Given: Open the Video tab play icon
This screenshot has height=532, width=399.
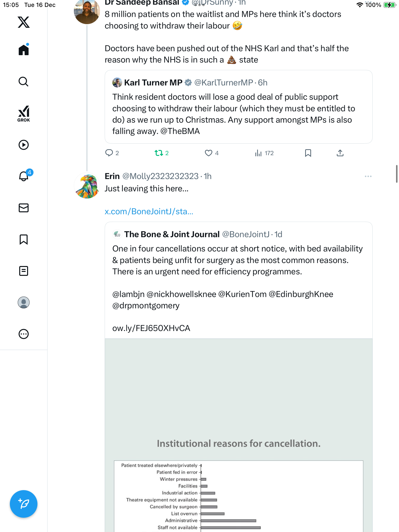Looking at the screenshot, I should point(24,145).
